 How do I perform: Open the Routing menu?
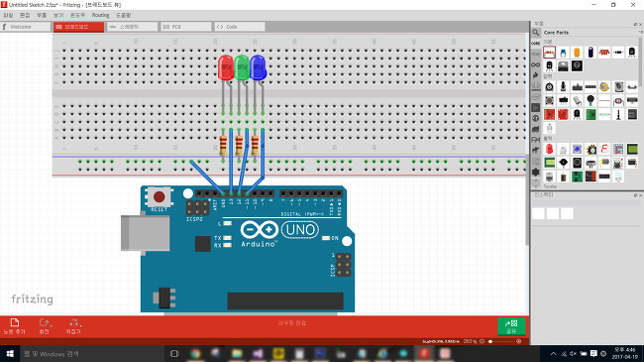[x=101, y=15]
